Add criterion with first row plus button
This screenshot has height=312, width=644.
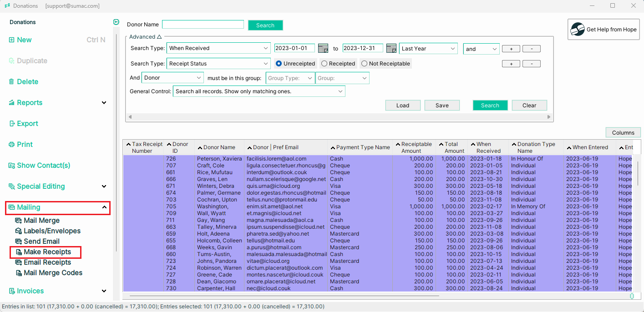(x=511, y=49)
